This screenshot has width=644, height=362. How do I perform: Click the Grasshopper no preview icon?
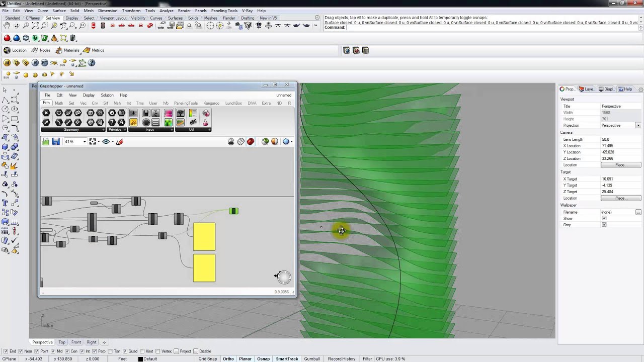(x=231, y=142)
